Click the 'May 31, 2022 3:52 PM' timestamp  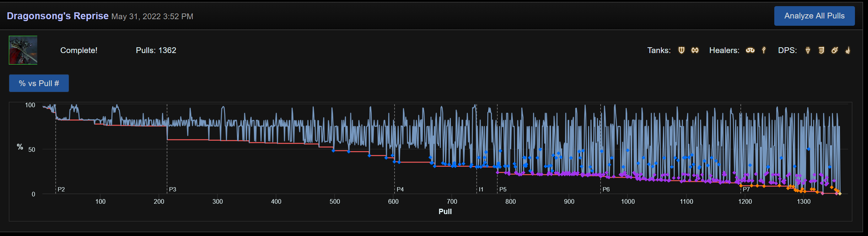[152, 17]
